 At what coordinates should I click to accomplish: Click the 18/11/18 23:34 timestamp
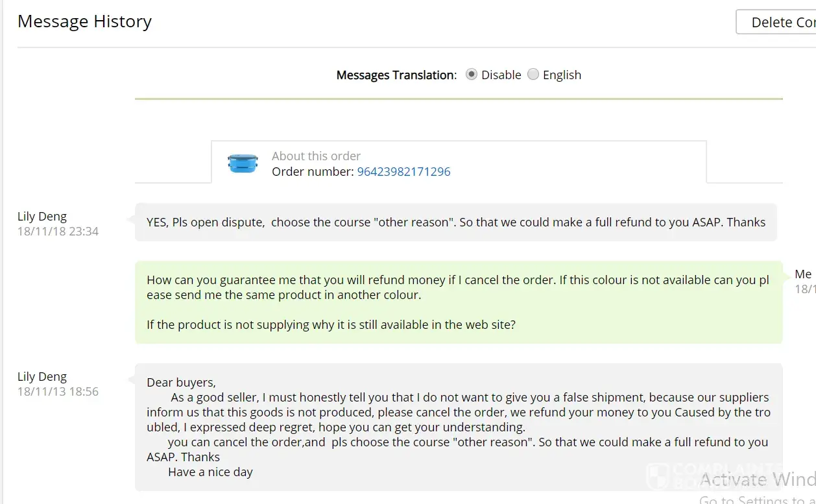[58, 232]
